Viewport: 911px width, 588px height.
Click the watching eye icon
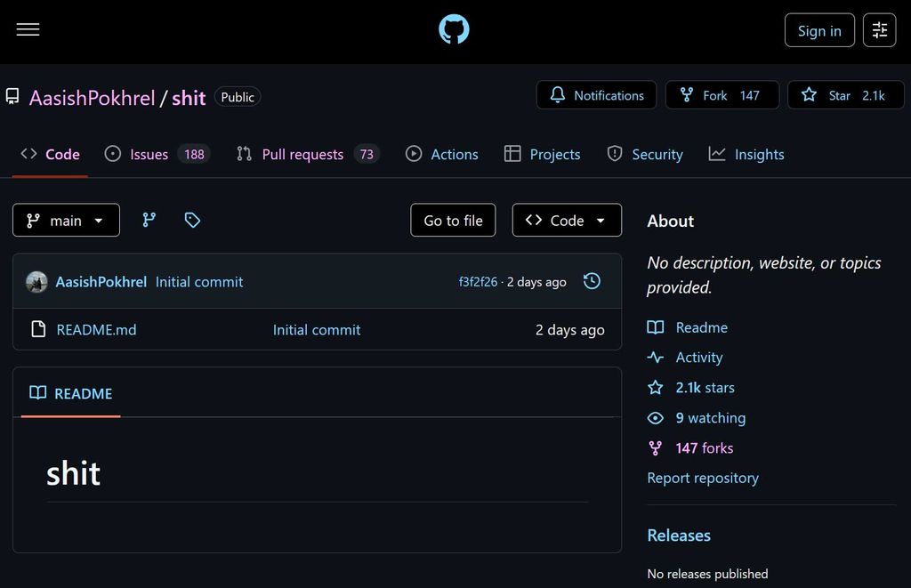(x=656, y=417)
